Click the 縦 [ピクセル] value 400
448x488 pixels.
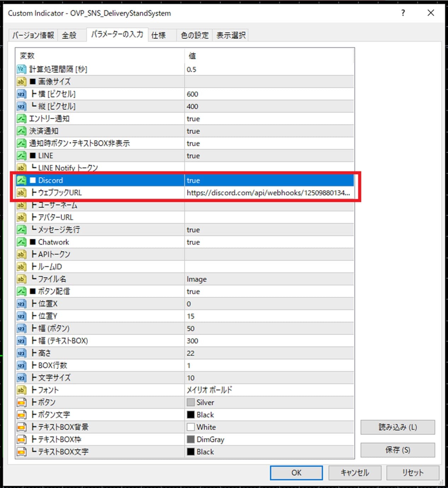[193, 107]
